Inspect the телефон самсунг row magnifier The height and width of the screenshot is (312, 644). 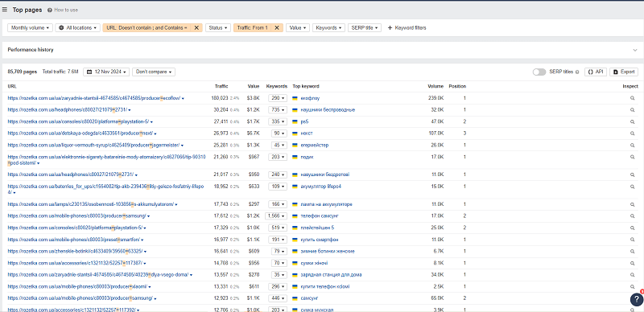tap(633, 216)
